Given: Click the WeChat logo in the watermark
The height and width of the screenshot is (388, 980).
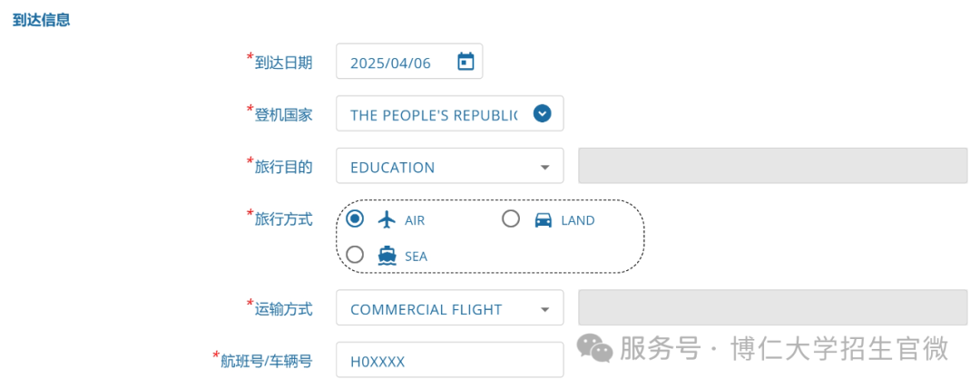Looking at the screenshot, I should coord(594,347).
